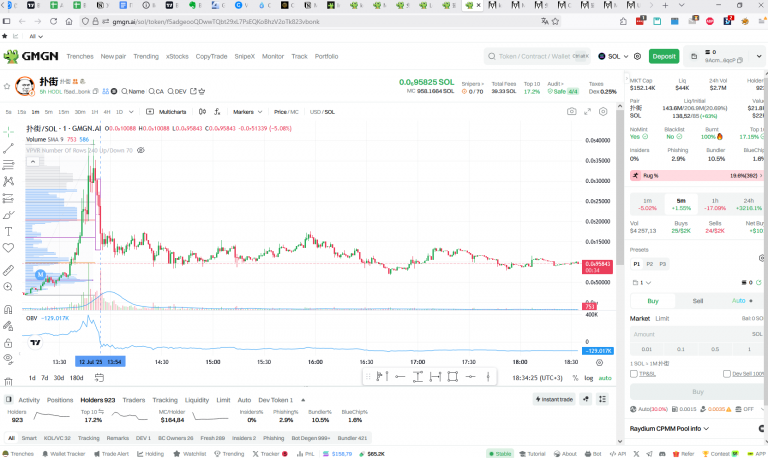This screenshot has height=458, width=768.
Task: Open chart settings gear
Action: pos(603,112)
